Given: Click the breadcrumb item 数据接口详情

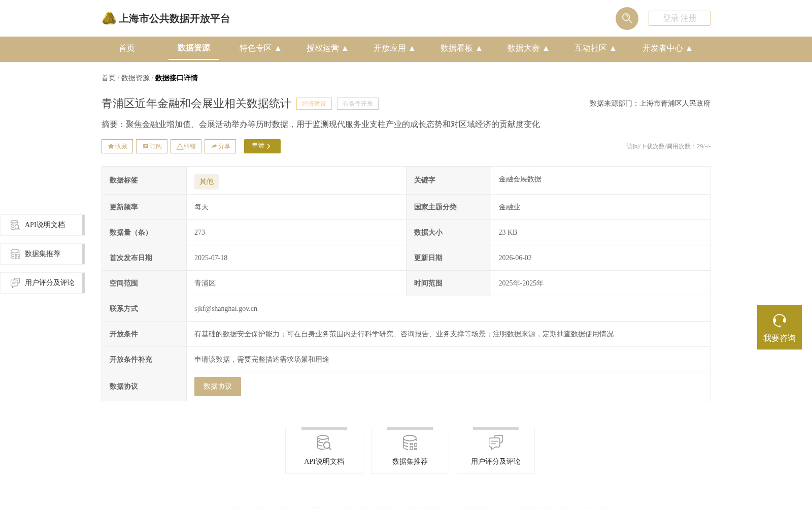Looking at the screenshot, I should [x=177, y=78].
